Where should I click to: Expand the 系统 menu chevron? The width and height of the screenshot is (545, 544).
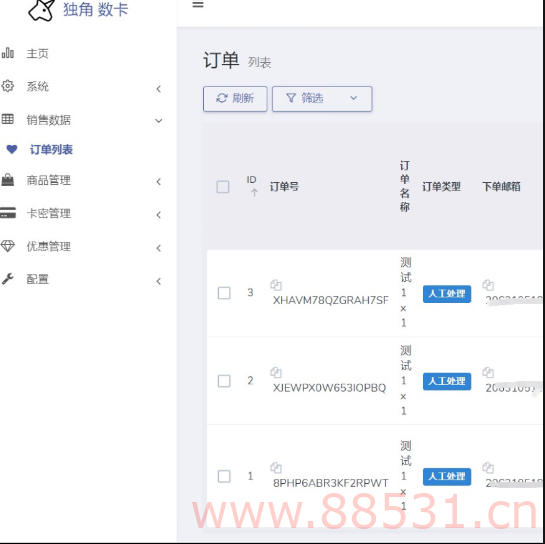[x=158, y=89]
